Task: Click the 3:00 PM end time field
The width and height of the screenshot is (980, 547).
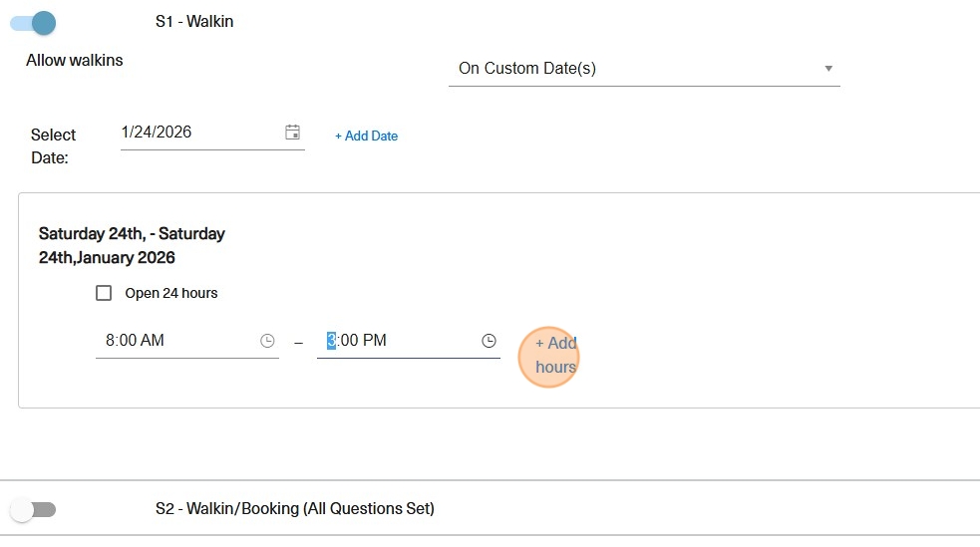Action: (399, 341)
